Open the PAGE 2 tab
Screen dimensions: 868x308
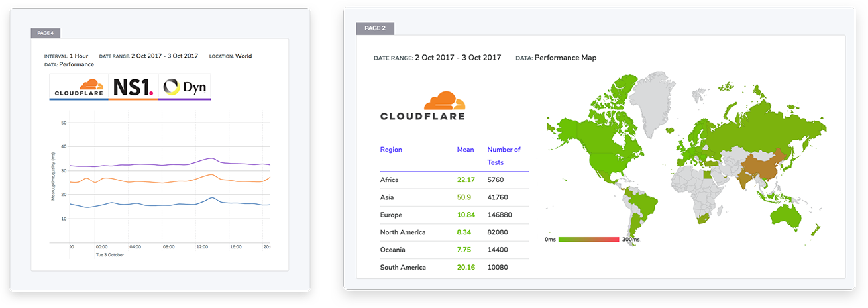[x=376, y=28]
